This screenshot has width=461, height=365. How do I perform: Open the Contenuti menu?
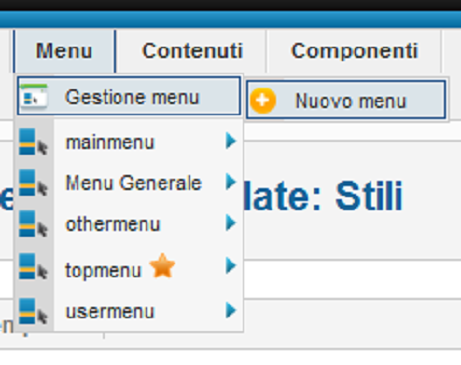click(x=192, y=51)
